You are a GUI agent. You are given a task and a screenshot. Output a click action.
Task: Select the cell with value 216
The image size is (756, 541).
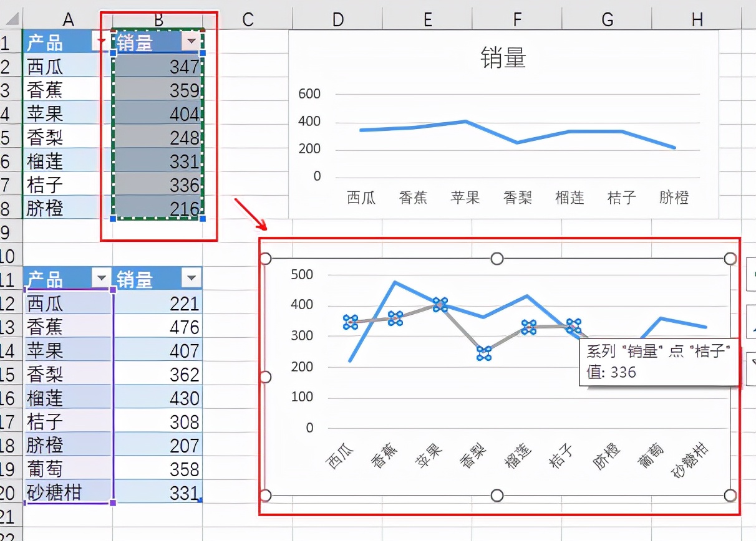click(158, 208)
